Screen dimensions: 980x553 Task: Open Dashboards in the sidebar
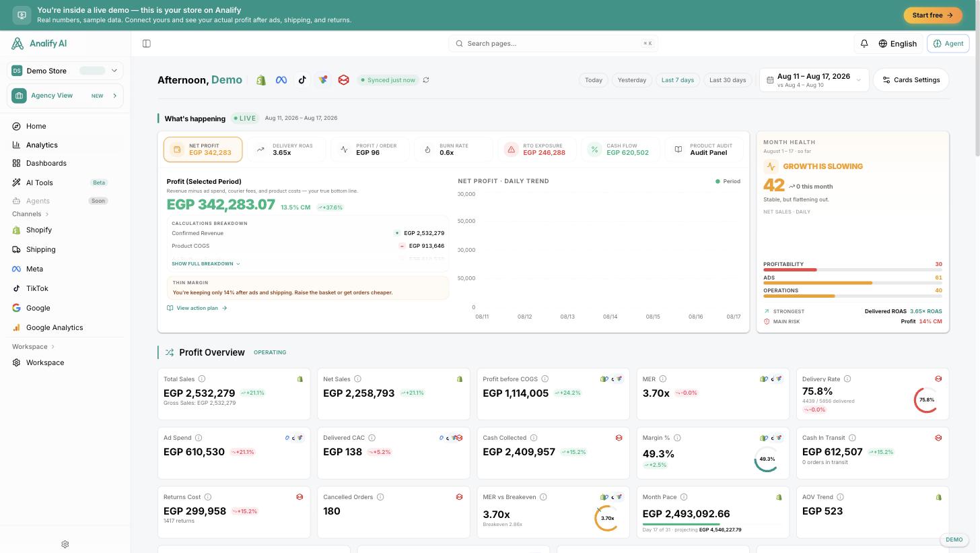click(x=65, y=164)
